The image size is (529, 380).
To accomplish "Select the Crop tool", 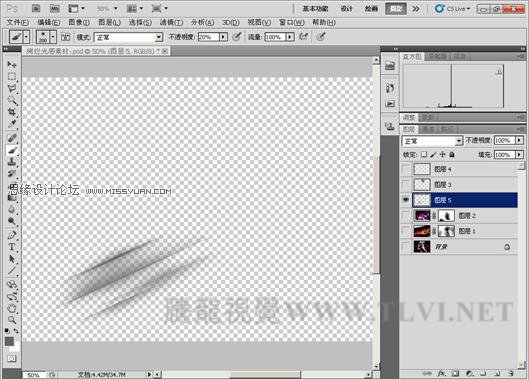I will (x=12, y=112).
